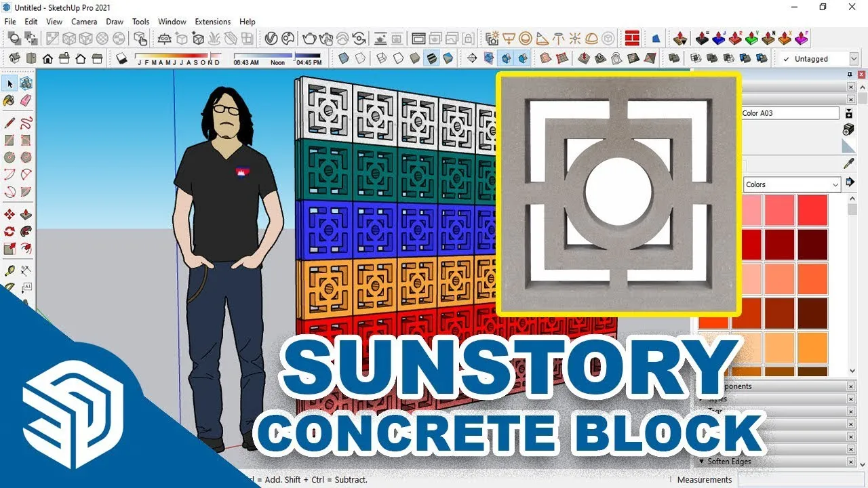Enable Wireframe face style
This screenshot has height=488, width=868.
[382, 58]
